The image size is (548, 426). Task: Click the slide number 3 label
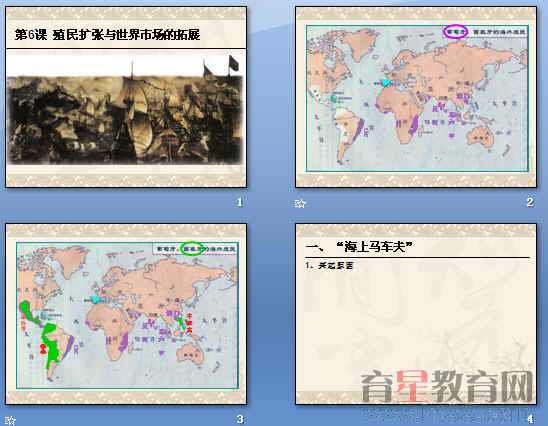click(x=240, y=419)
